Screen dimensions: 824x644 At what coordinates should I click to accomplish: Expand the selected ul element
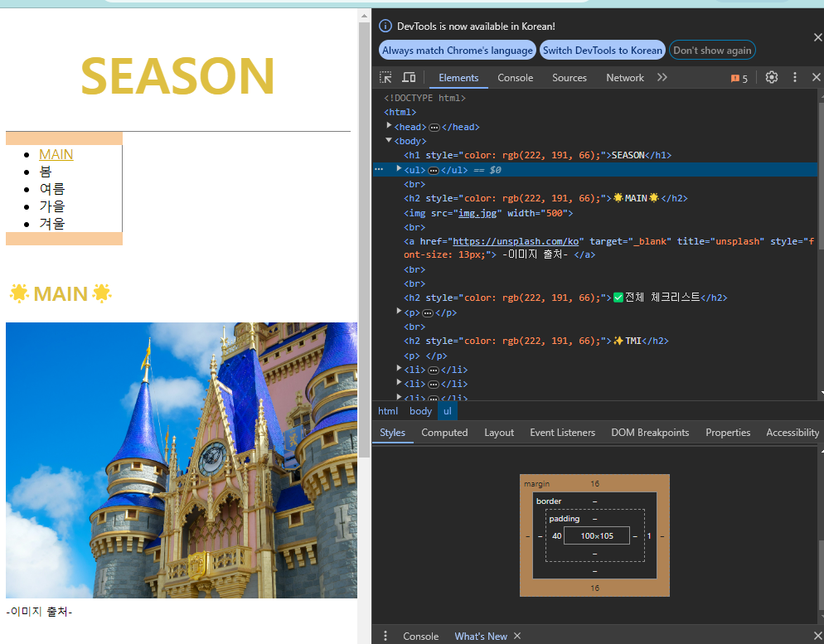(399, 168)
